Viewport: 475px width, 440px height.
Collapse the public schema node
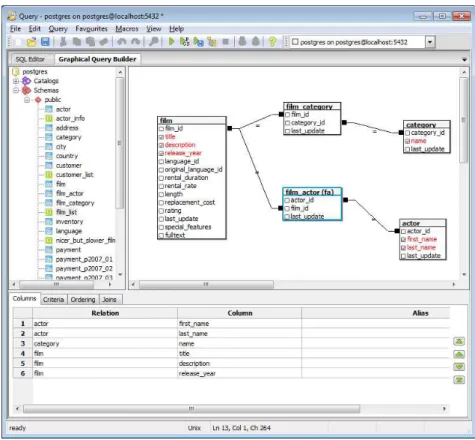pyautogui.click(x=27, y=100)
